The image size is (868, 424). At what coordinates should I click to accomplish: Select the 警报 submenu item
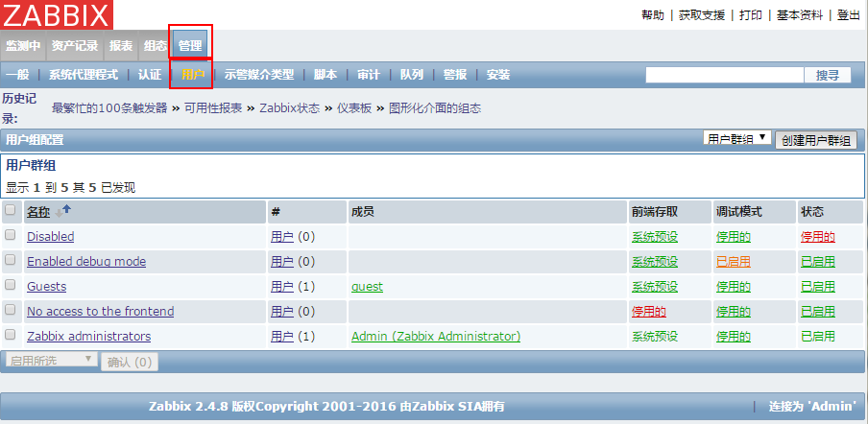(455, 75)
